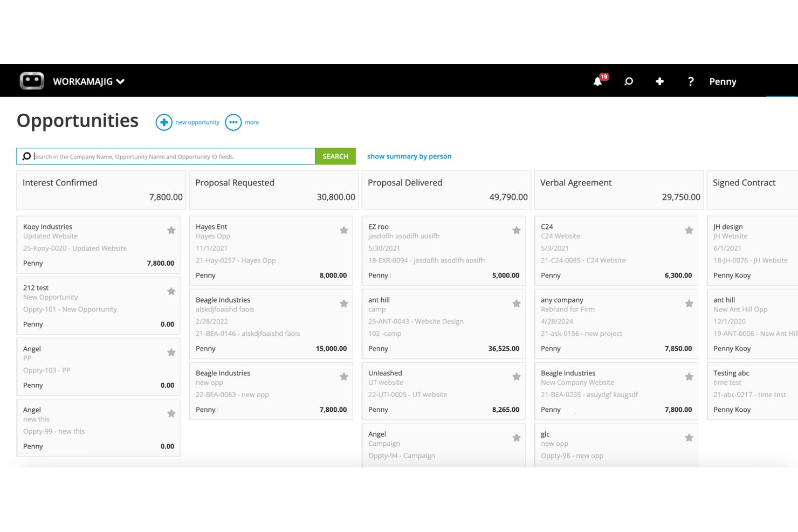
Task: Star the Kooy Industries opportunity card
Action: tap(171, 231)
